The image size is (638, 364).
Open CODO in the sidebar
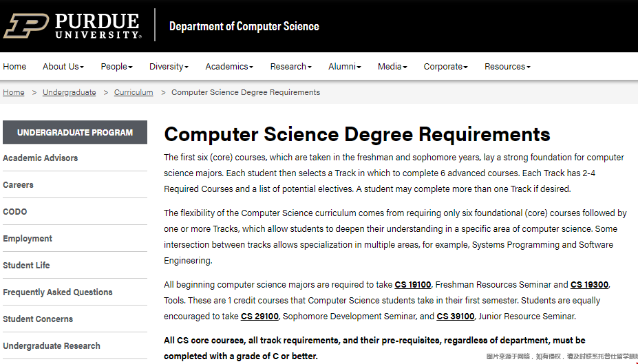pos(15,211)
